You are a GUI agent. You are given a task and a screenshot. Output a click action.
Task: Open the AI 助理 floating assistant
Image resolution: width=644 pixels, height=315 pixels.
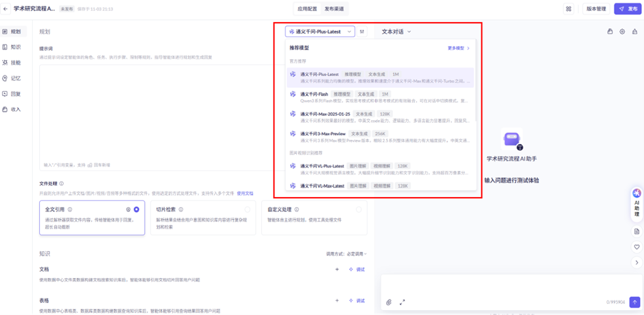click(636, 204)
